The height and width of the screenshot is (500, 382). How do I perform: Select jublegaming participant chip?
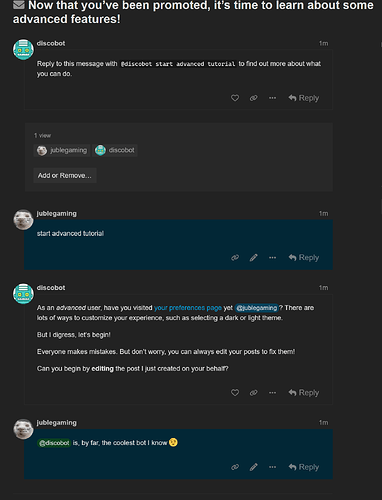62,150
